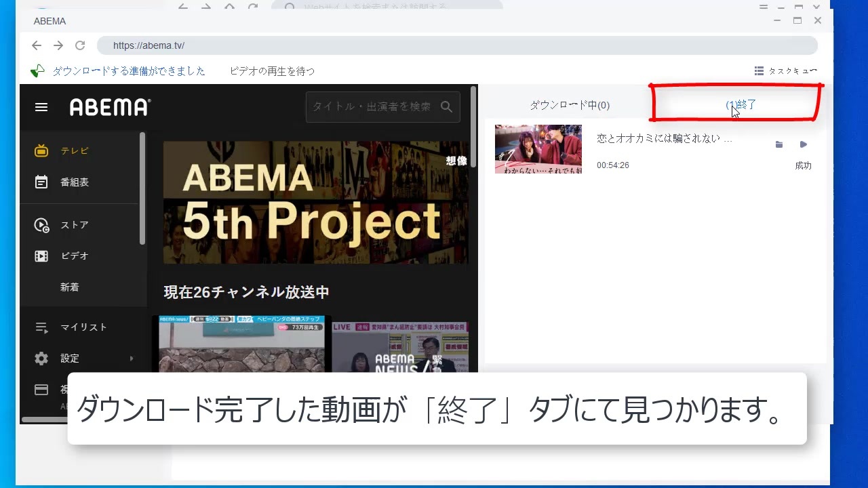Switch to the ダウンロード中(0) tab
This screenshot has width=868, height=488.
click(x=570, y=105)
